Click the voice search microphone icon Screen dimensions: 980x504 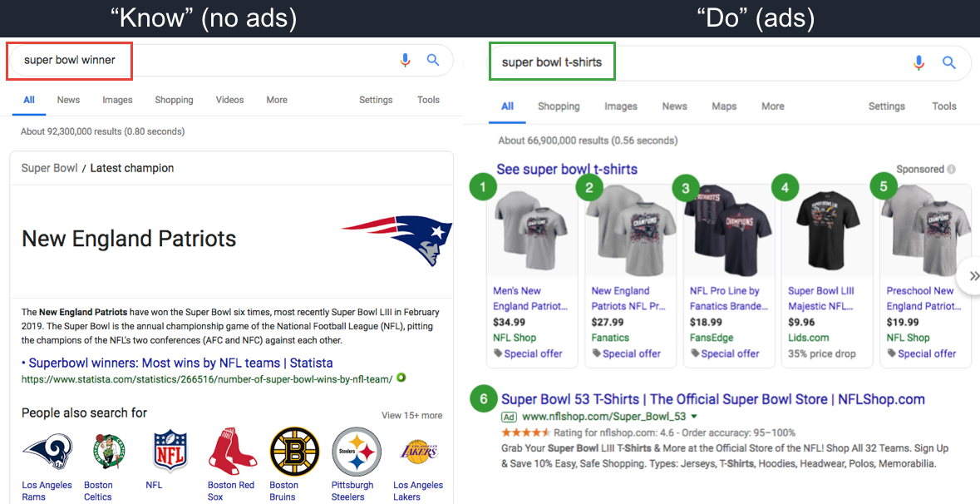pyautogui.click(x=405, y=60)
